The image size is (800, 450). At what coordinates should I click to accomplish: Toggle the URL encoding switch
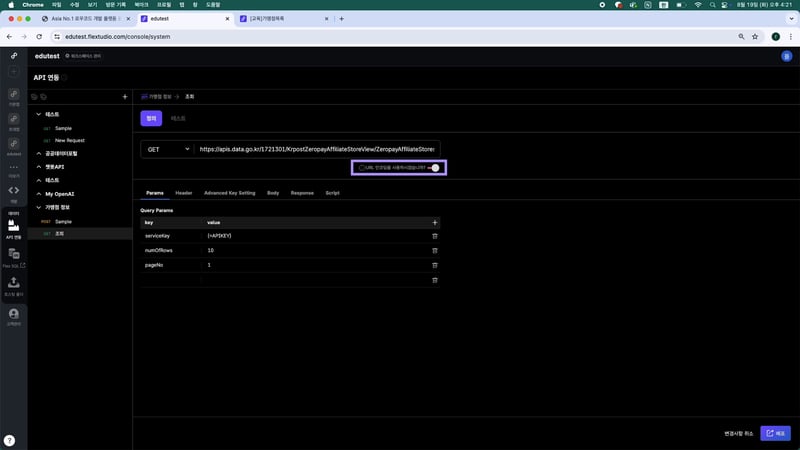(x=433, y=167)
